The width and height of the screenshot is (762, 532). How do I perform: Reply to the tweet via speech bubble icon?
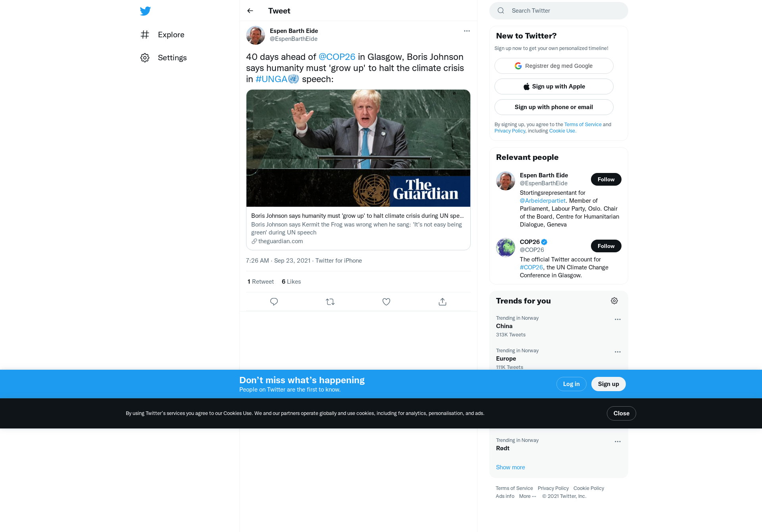274,302
